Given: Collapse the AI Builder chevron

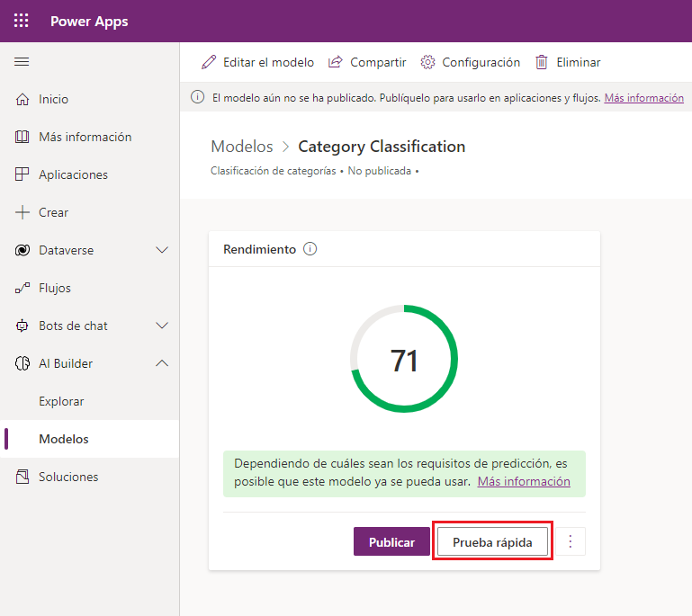Looking at the screenshot, I should [x=162, y=363].
